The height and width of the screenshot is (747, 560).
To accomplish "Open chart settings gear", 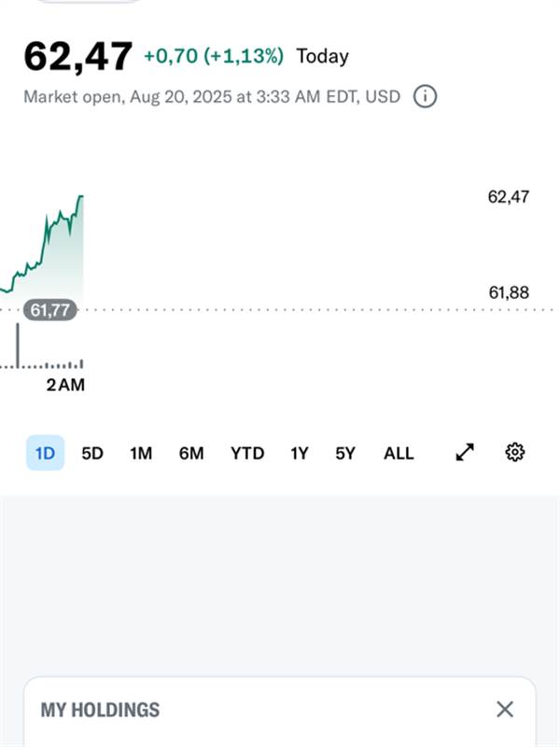I will pos(515,452).
